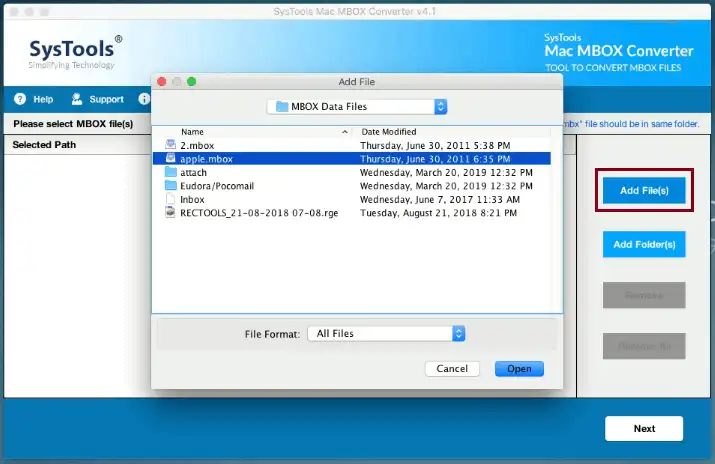
Task: Click the Support person icon
Action: [x=77, y=99]
